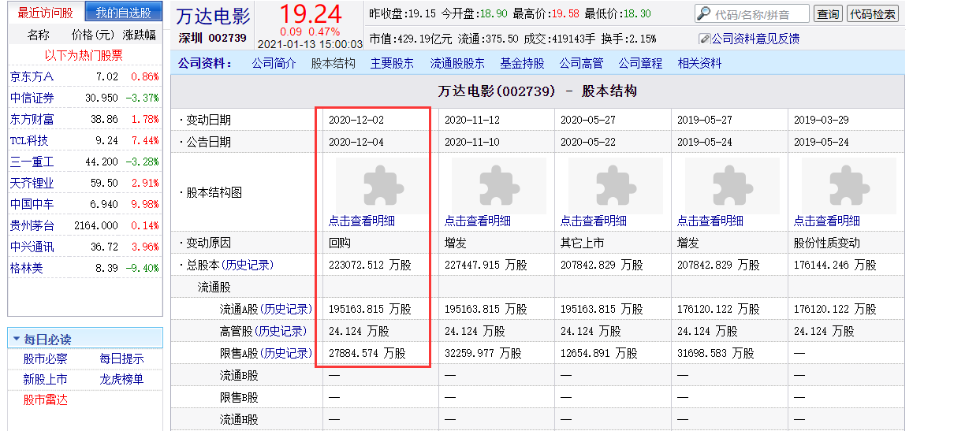This screenshot has height=431, width=980.
Task: Click 涨跌幅 column header
Action: [x=140, y=35]
